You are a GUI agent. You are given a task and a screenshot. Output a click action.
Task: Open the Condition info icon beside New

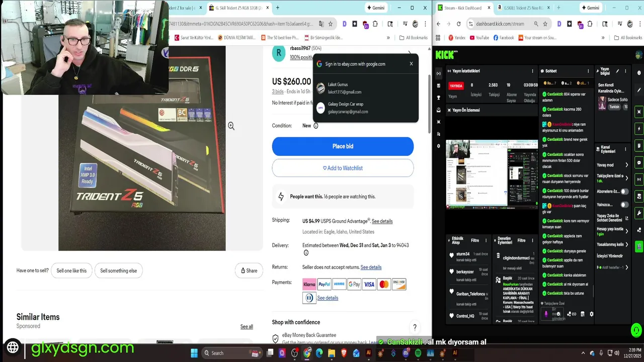click(x=316, y=126)
